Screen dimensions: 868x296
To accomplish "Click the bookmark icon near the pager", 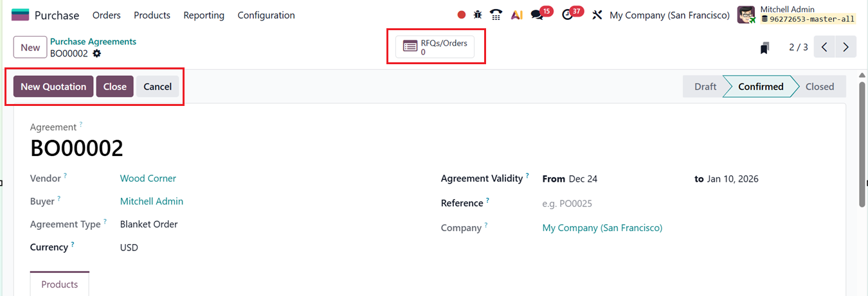I will click(x=764, y=48).
